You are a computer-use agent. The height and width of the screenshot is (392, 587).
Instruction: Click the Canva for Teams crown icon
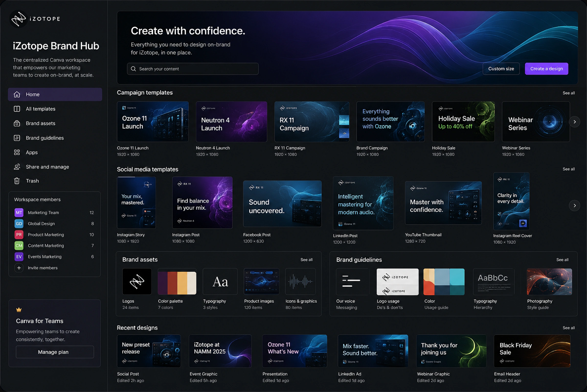[x=19, y=310]
